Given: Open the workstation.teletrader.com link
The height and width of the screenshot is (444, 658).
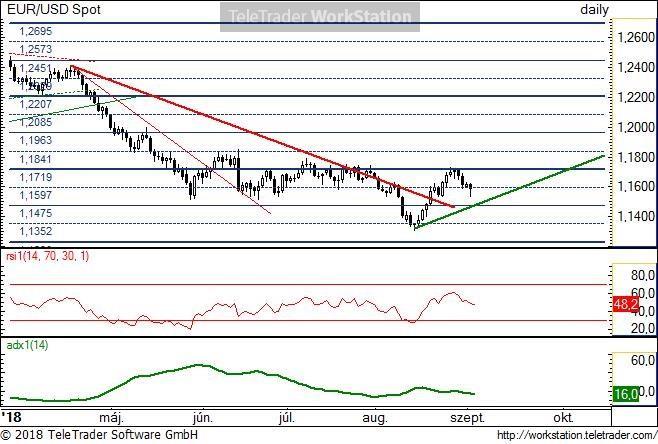Looking at the screenshot, I should pyautogui.click(x=577, y=435).
